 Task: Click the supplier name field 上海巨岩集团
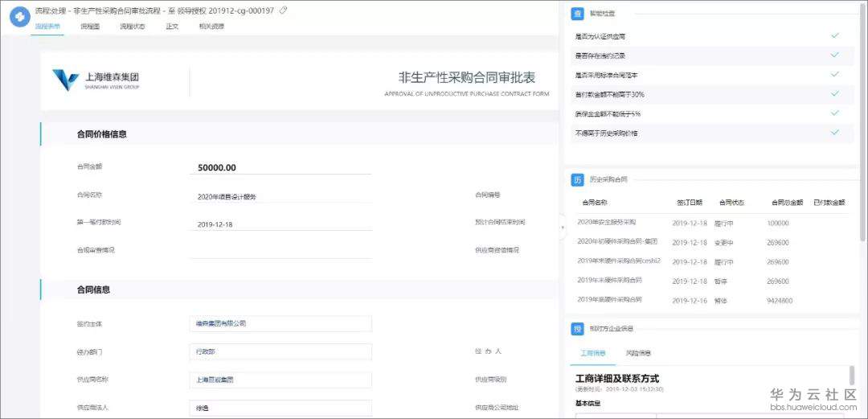point(280,380)
